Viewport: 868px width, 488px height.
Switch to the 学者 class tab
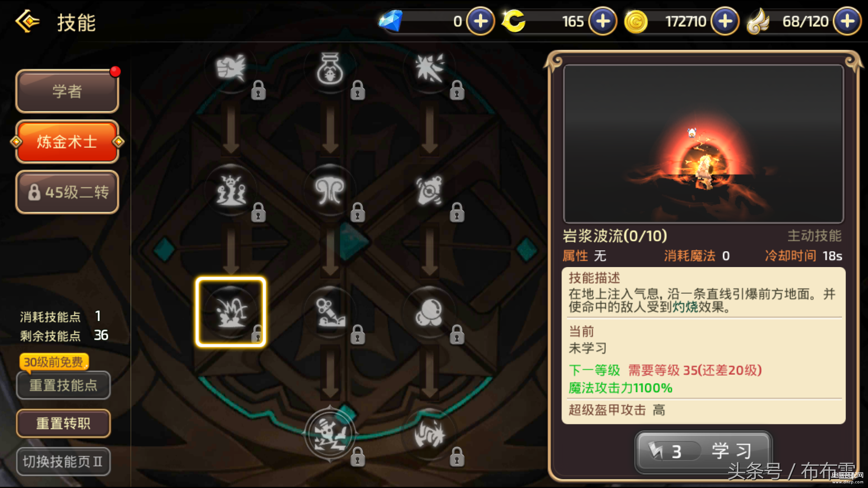pyautogui.click(x=67, y=91)
